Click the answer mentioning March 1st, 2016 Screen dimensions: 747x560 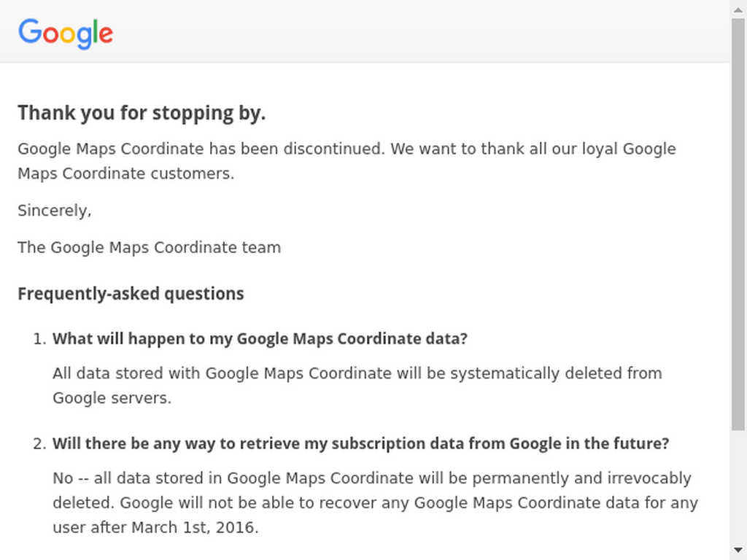pos(376,502)
